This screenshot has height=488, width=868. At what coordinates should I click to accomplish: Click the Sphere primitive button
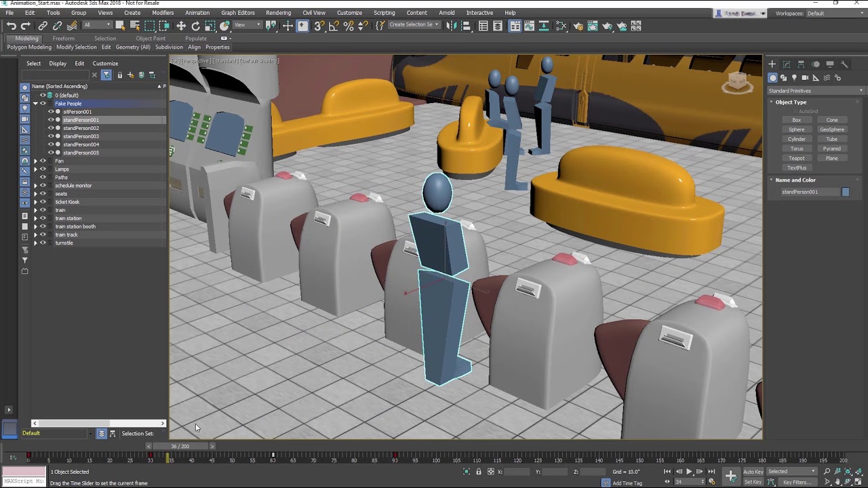(x=797, y=129)
